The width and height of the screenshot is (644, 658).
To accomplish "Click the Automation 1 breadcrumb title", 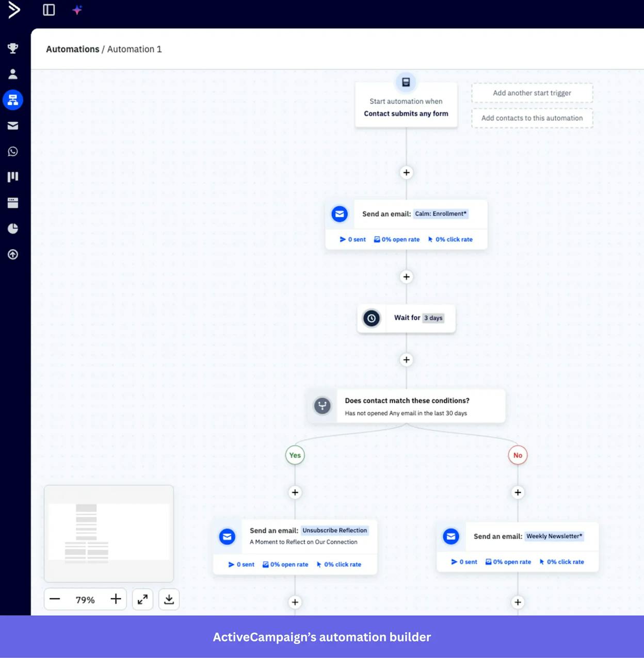I will point(135,49).
